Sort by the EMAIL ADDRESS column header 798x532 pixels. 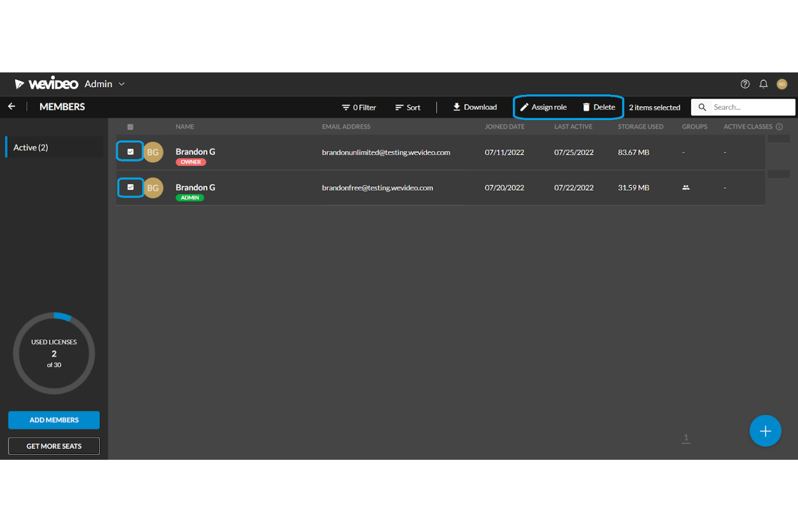346,127
